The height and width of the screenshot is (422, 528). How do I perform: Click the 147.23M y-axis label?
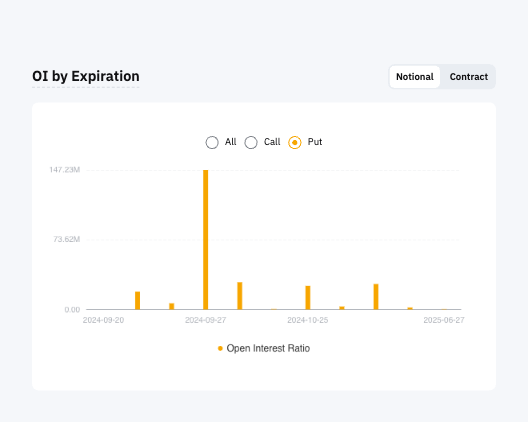(65, 170)
